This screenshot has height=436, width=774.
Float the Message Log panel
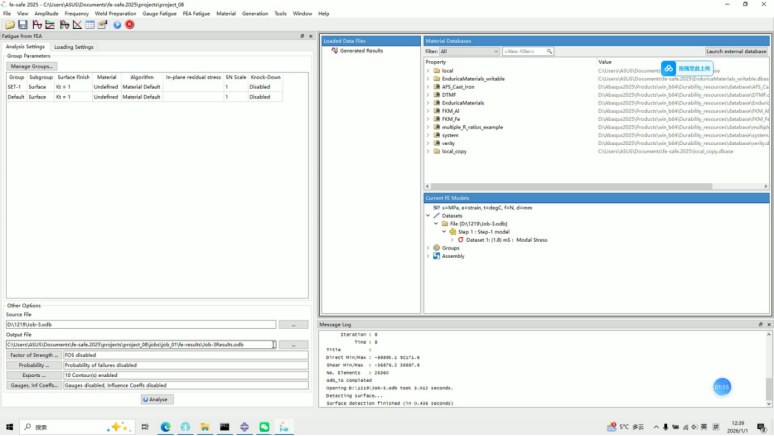(761, 324)
